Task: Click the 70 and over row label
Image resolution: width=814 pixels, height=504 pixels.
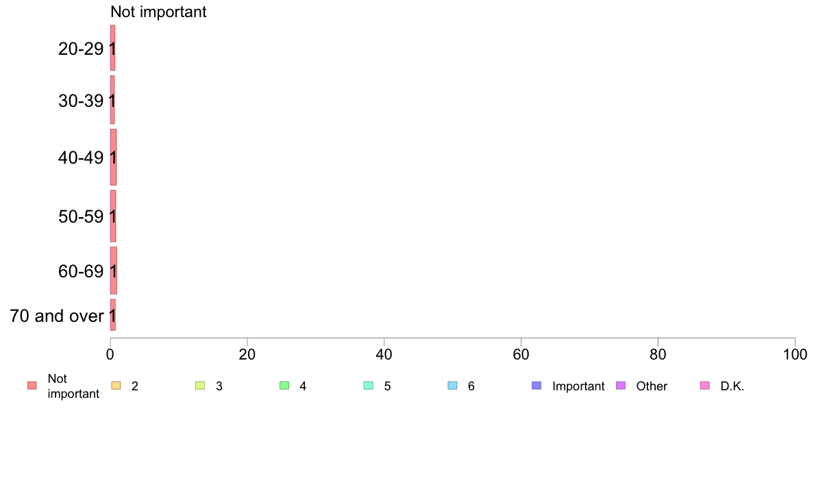Action: click(57, 316)
